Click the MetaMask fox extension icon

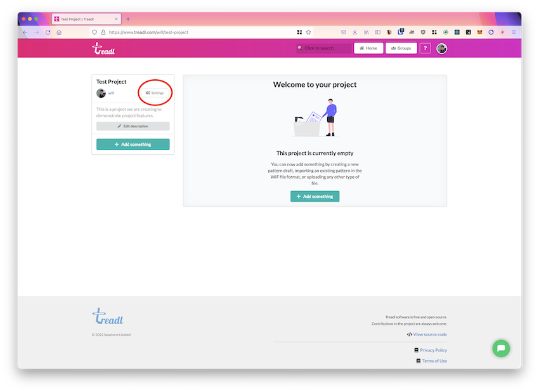[x=479, y=32]
